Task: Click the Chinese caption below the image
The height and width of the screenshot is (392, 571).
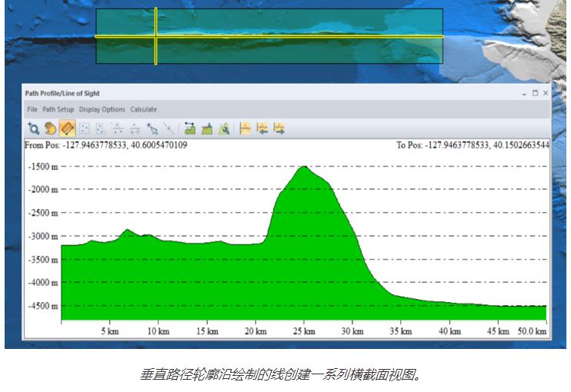Action: coord(281,374)
